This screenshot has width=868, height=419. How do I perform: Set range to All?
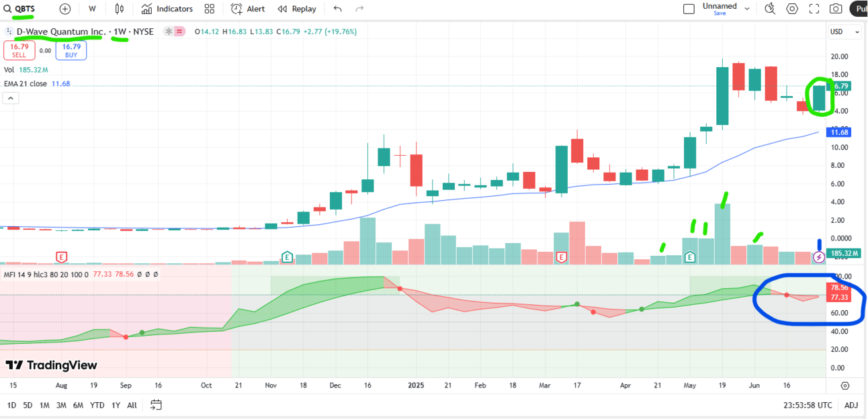point(132,405)
